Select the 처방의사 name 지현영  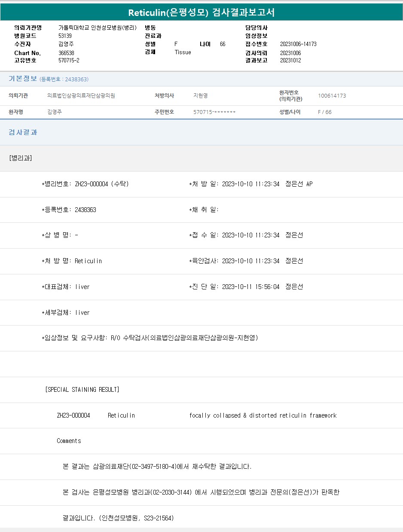[201, 95]
